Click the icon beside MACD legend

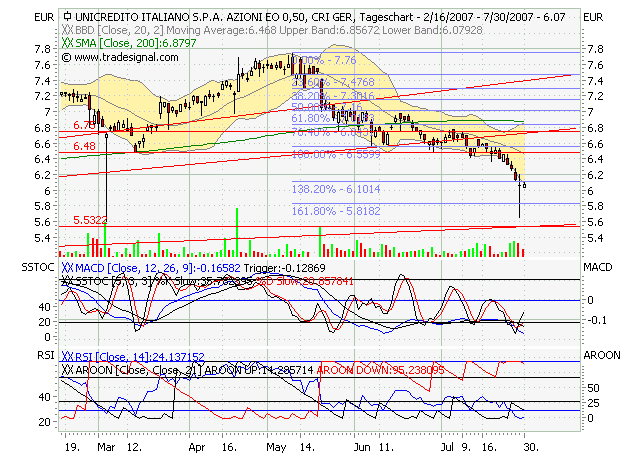coord(67,269)
